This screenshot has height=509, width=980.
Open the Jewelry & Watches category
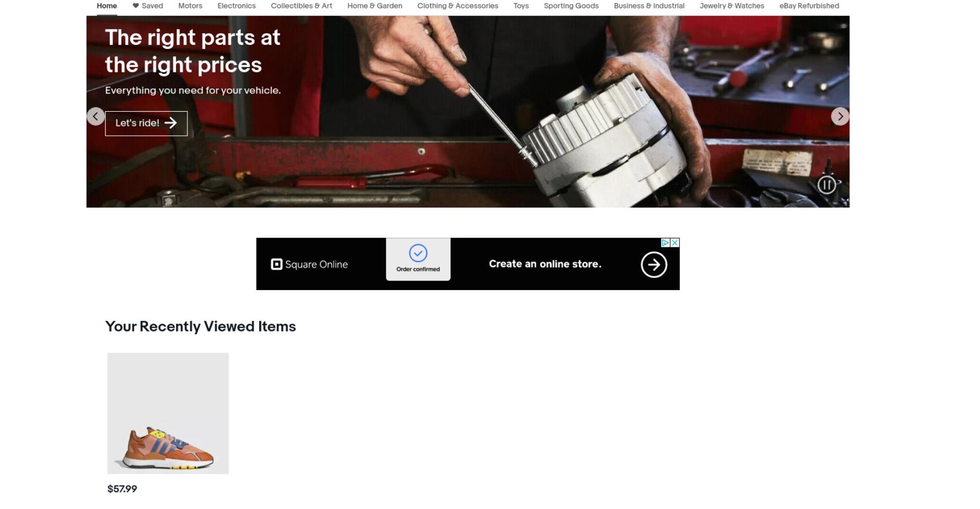coord(731,6)
